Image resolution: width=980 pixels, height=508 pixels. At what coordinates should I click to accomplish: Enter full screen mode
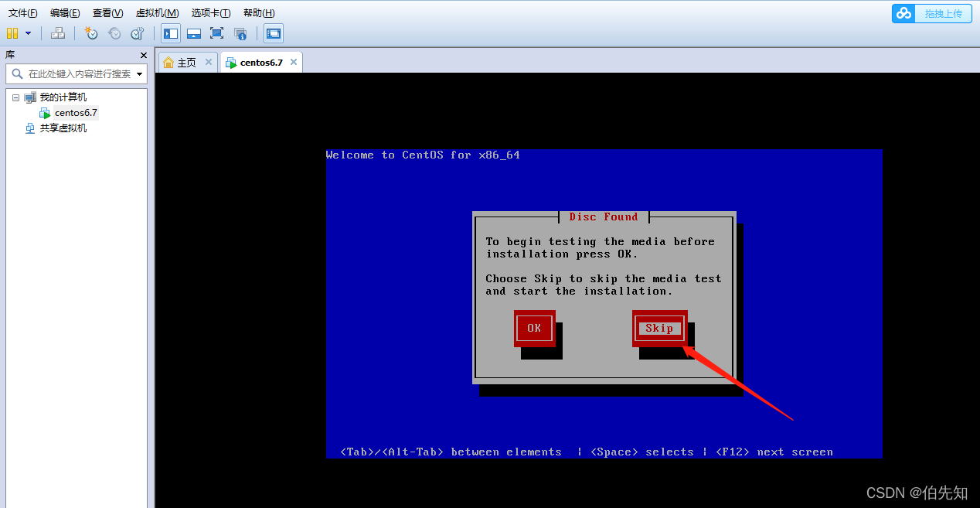[x=217, y=33]
